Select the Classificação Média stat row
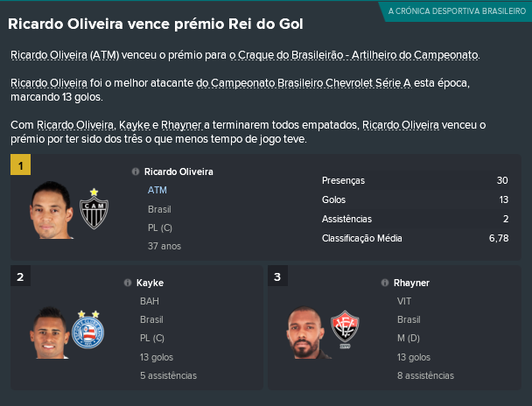This screenshot has height=406, width=532. tap(415, 238)
